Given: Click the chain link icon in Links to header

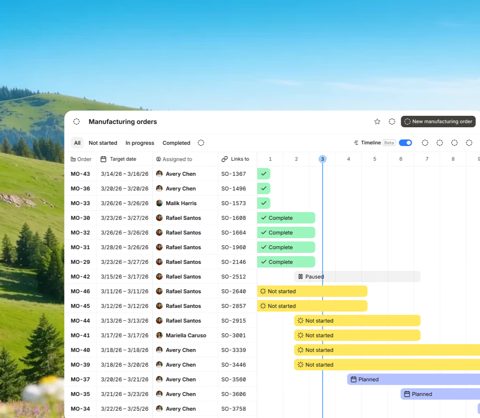Looking at the screenshot, I should pyautogui.click(x=225, y=159).
